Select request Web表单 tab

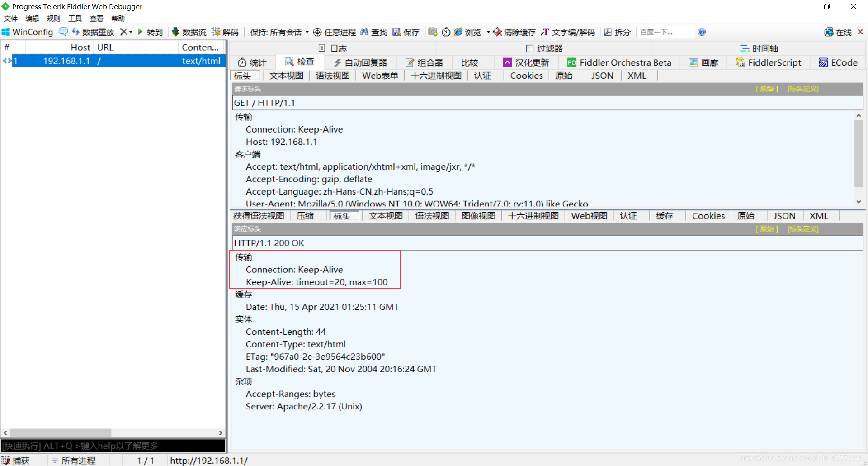[380, 76]
